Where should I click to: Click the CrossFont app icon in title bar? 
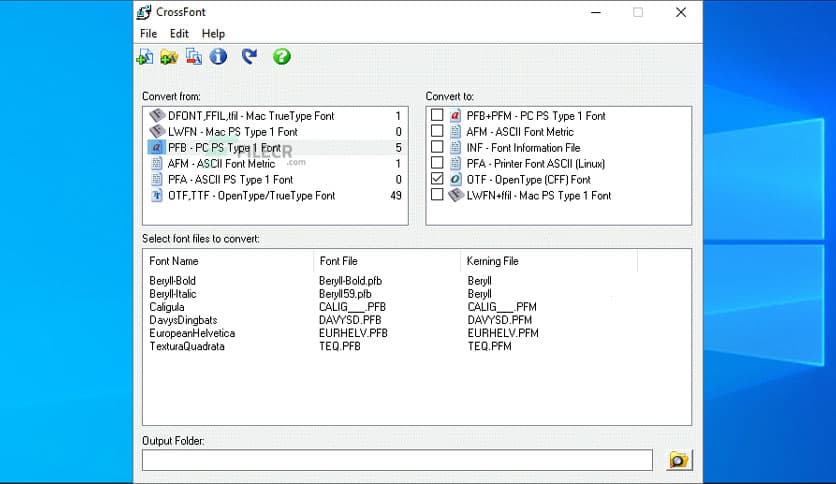[x=144, y=12]
